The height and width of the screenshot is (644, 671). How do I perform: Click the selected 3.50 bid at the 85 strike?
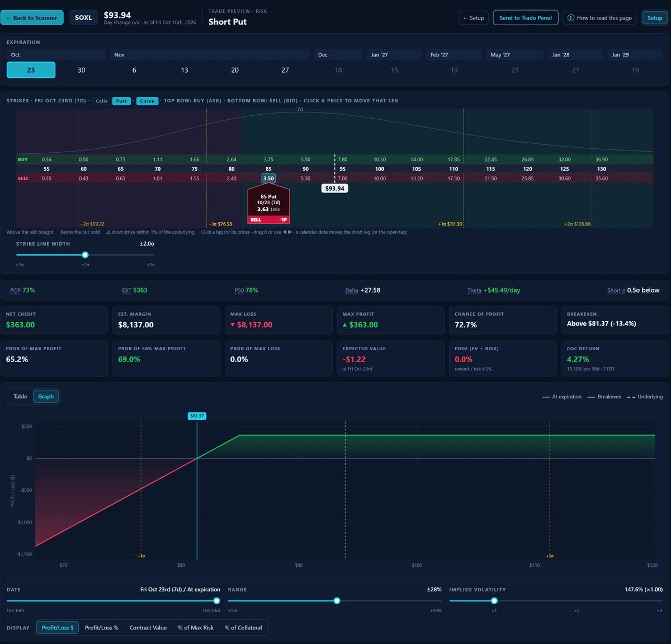coord(268,178)
